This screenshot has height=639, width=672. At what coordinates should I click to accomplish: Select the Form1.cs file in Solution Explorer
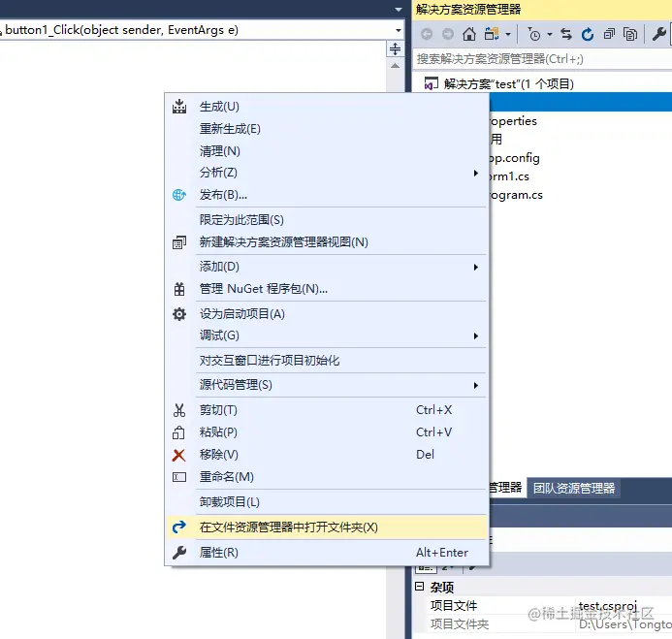[x=509, y=176]
